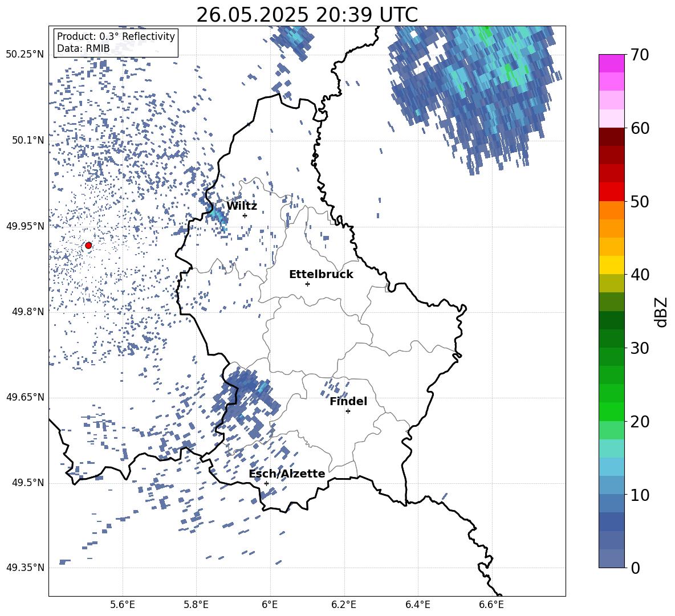Click the Esch/Alzette station cross marker
The width and height of the screenshot is (675, 616).
point(266,483)
